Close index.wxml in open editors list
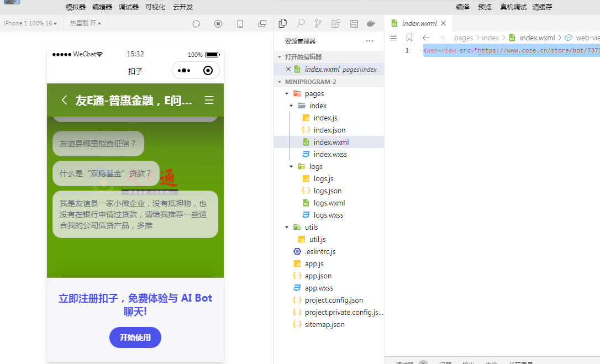Screen dimensions: 600x364 click(x=288, y=69)
